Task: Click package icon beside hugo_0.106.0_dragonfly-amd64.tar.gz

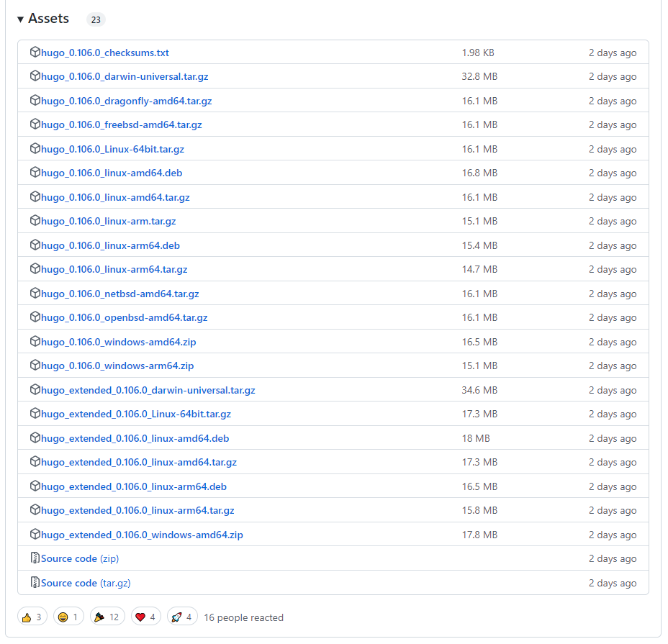Action: [x=35, y=100]
